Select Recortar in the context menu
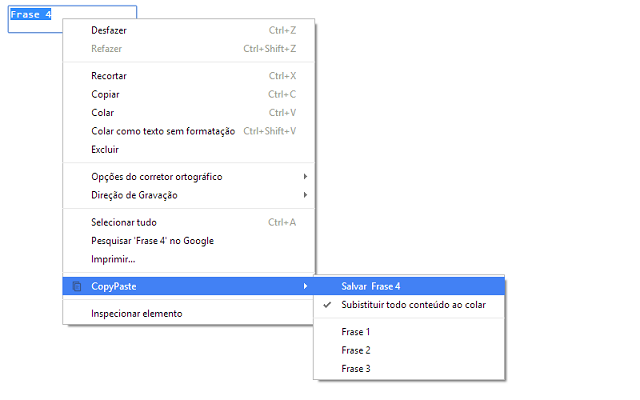 coord(109,76)
